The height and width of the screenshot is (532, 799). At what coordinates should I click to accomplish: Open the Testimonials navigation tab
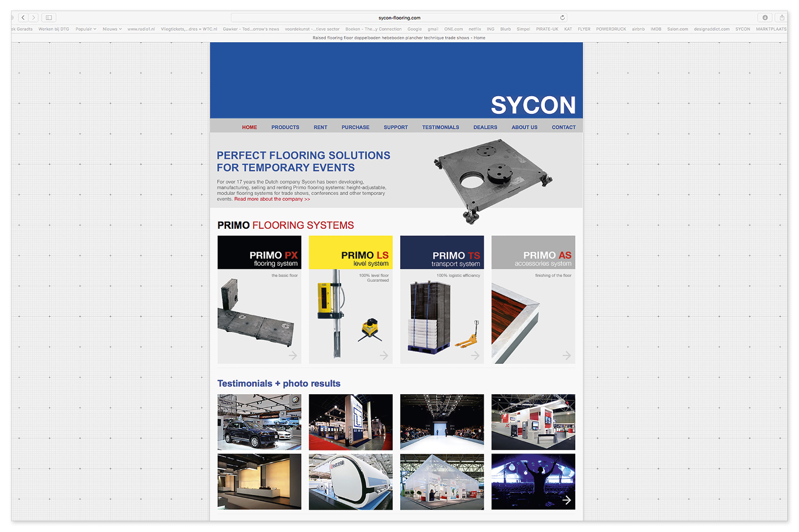click(x=440, y=127)
